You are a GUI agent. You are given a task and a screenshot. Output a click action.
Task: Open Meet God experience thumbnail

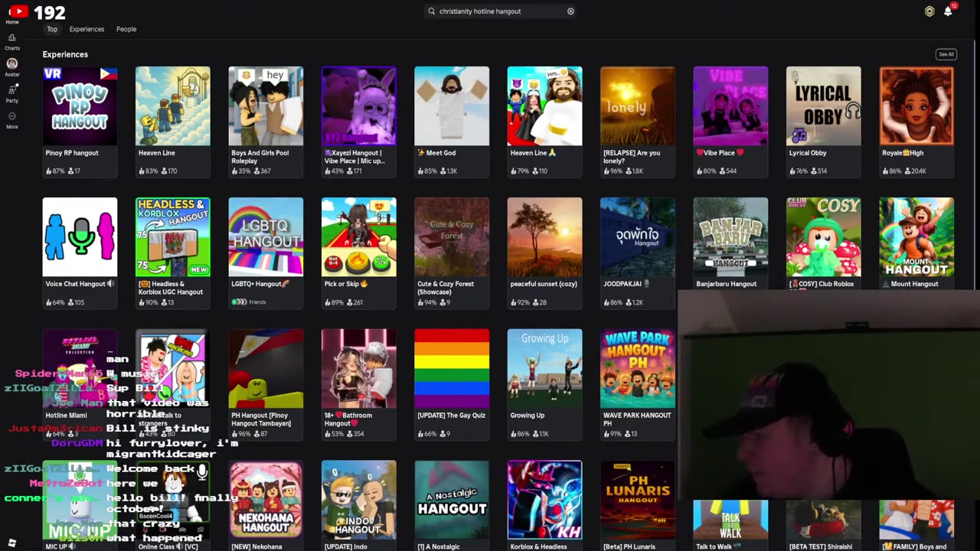pyautogui.click(x=452, y=106)
